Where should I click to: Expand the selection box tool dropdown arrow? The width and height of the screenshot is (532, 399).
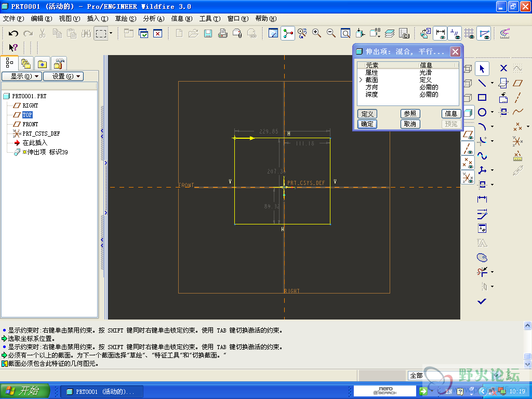click(x=111, y=33)
